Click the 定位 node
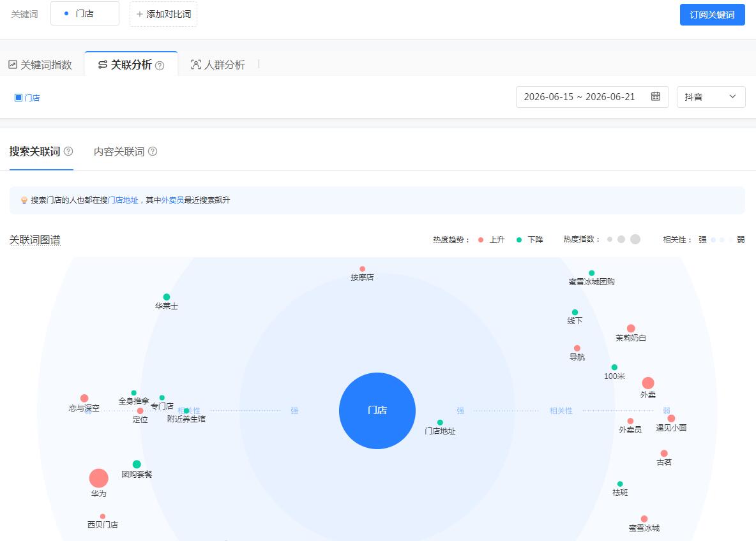Viewport: 756px width, 541px height. (140, 411)
